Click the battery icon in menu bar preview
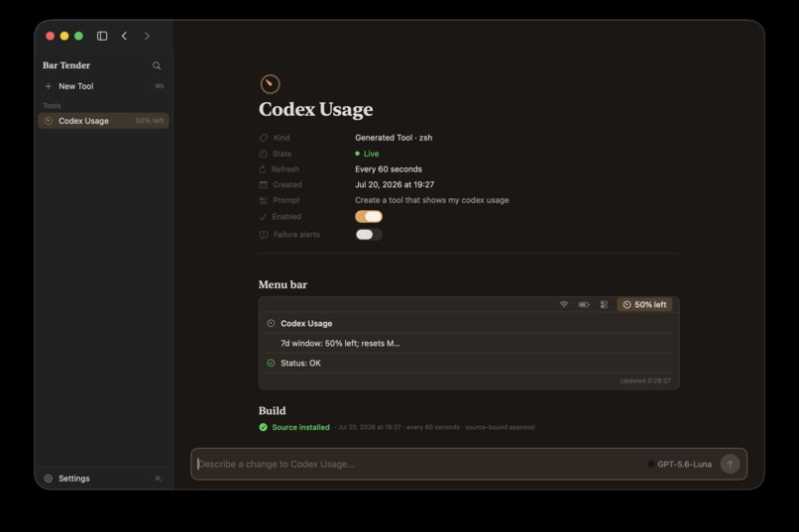Image resolution: width=799 pixels, height=532 pixels. (584, 304)
